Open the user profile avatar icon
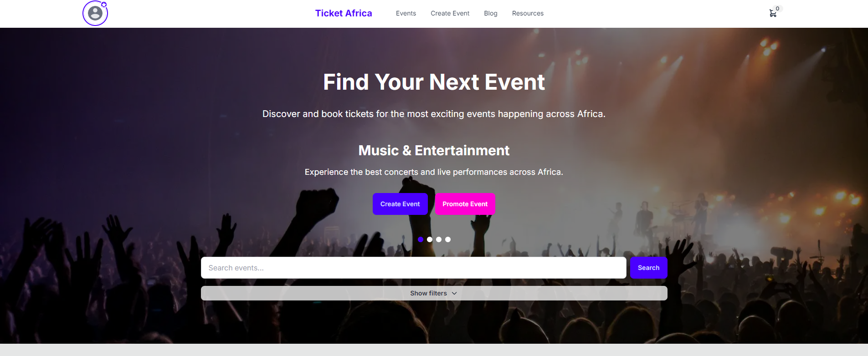Viewport: 868px width, 356px height. (x=95, y=13)
